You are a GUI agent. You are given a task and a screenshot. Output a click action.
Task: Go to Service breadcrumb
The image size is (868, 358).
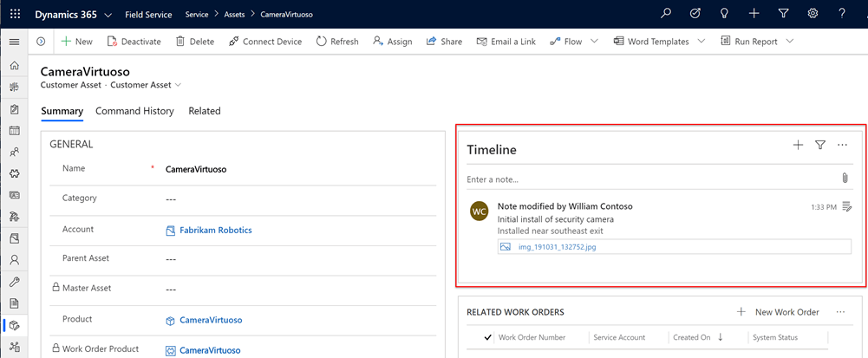197,15
